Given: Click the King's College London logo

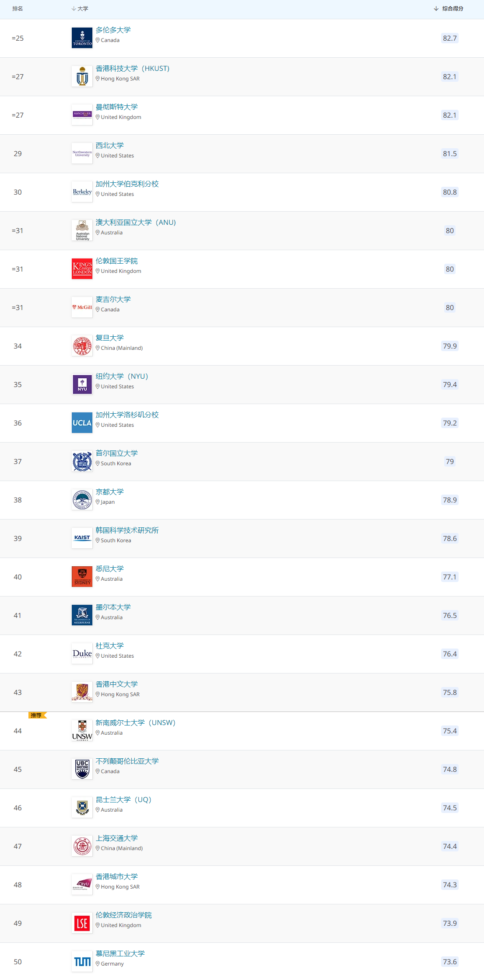Looking at the screenshot, I should (82, 269).
